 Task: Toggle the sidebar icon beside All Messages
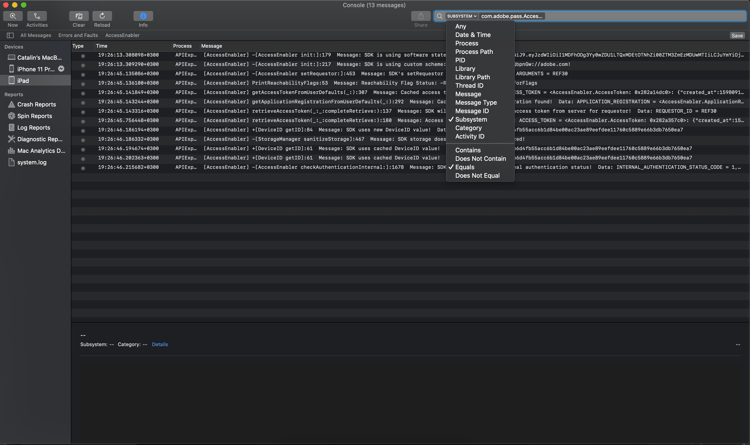coord(10,35)
